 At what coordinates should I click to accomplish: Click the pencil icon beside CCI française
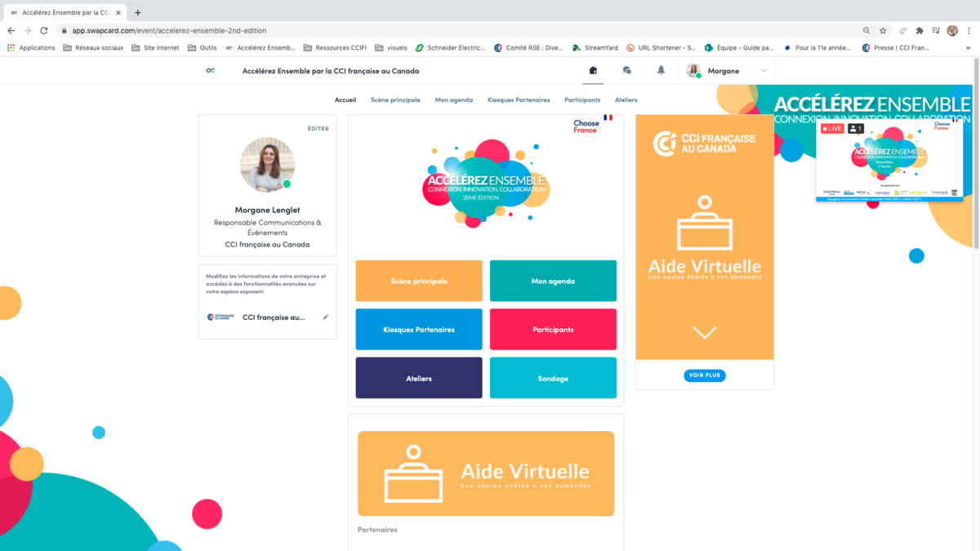pos(326,317)
